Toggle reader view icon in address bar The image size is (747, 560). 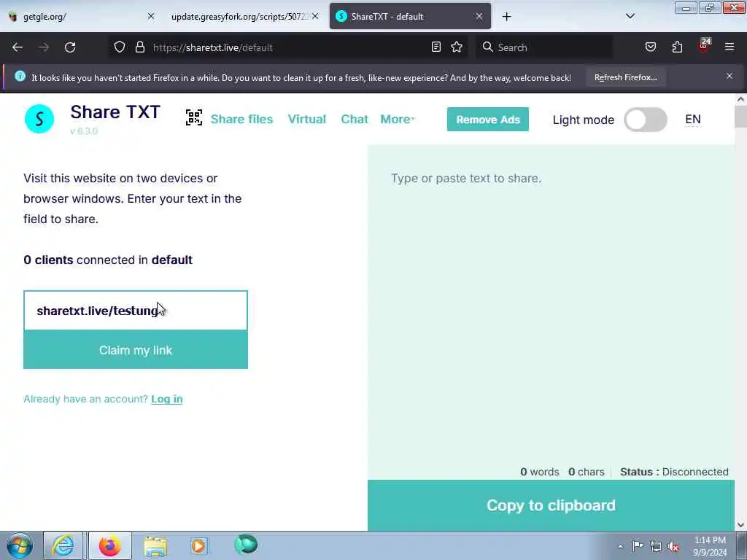click(x=436, y=47)
